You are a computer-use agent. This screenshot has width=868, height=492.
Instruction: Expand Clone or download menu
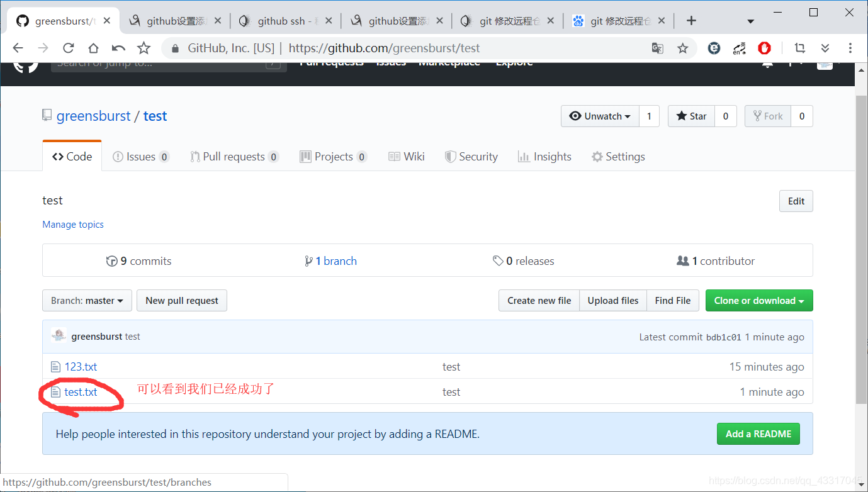click(759, 301)
